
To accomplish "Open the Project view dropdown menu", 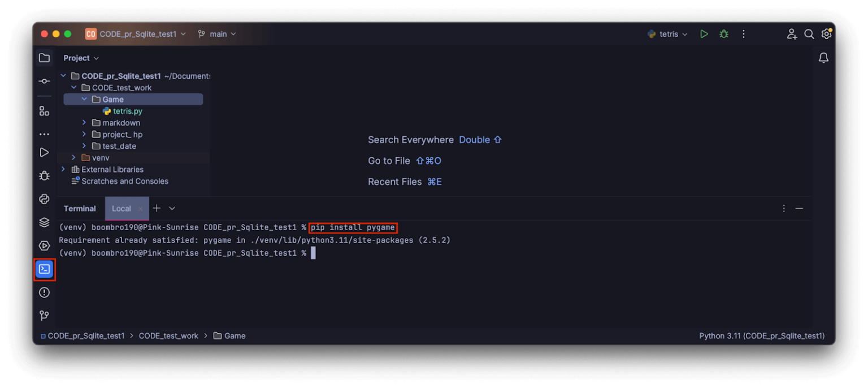I will (81, 58).
